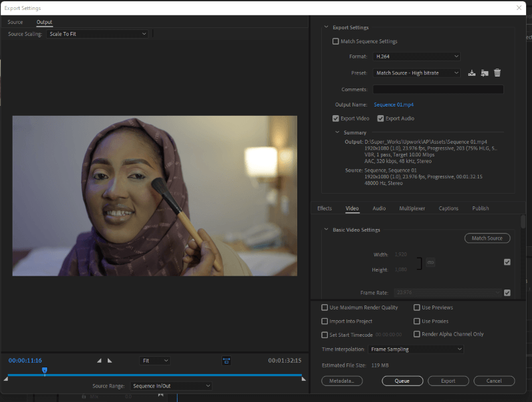Save the current export preset
The height and width of the screenshot is (402, 532).
[x=471, y=73]
